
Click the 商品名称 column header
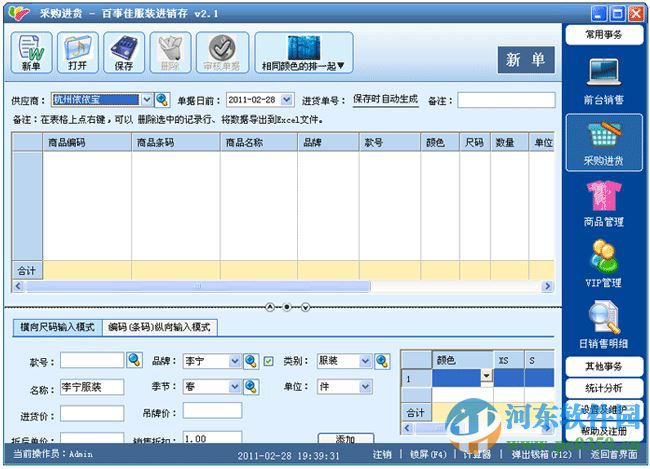pos(259,143)
